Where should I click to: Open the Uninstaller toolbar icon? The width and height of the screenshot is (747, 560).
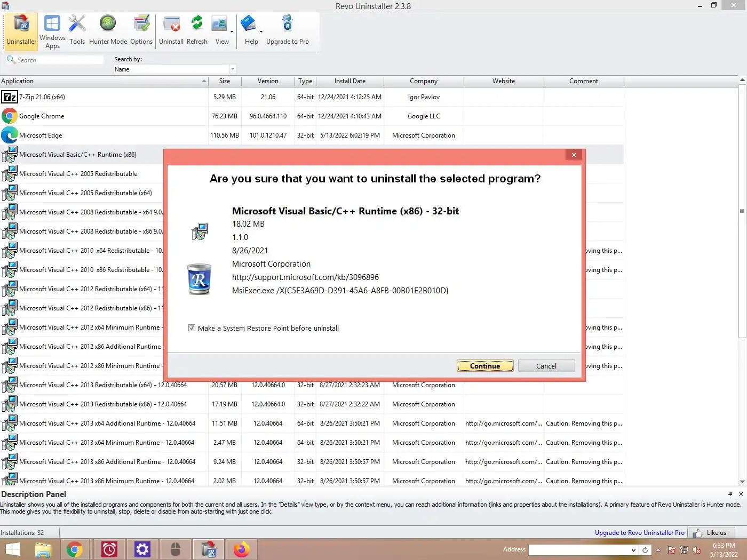[21, 31]
